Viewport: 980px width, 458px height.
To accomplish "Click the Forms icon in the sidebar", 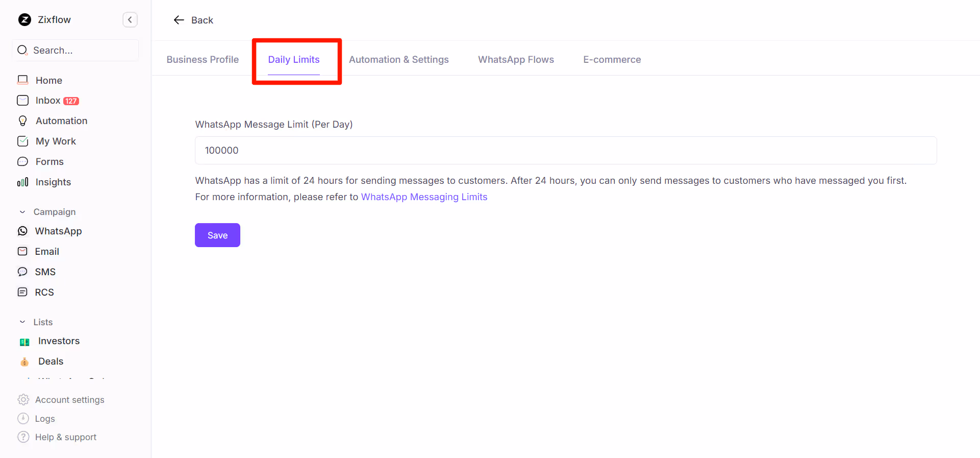I will [23, 162].
